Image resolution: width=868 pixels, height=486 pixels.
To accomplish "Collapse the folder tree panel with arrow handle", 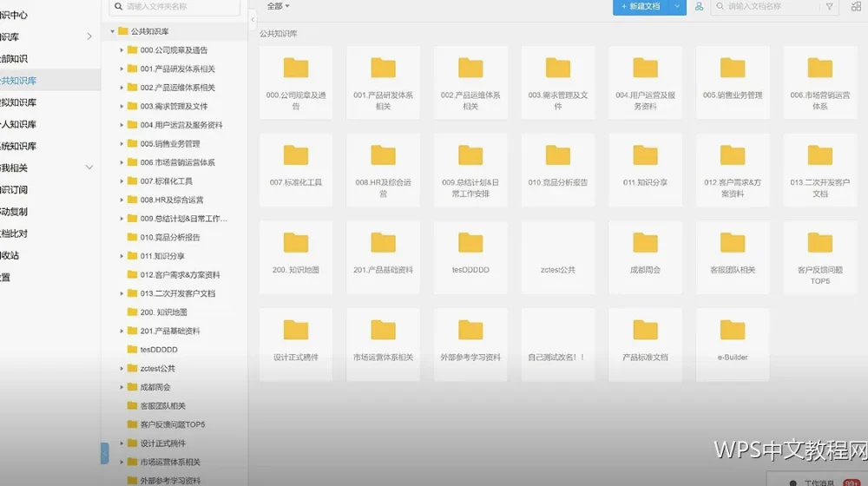I will (253, 20).
